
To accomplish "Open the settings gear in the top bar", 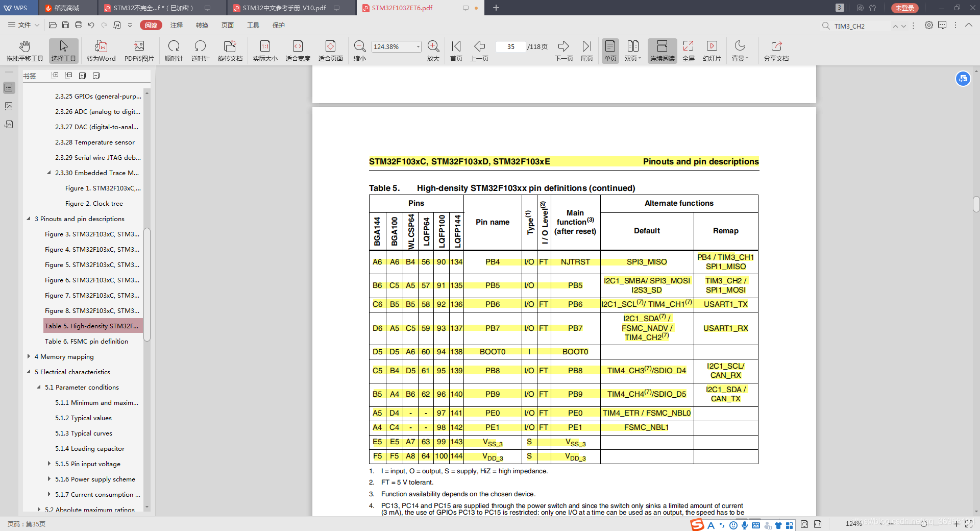I will click(929, 25).
